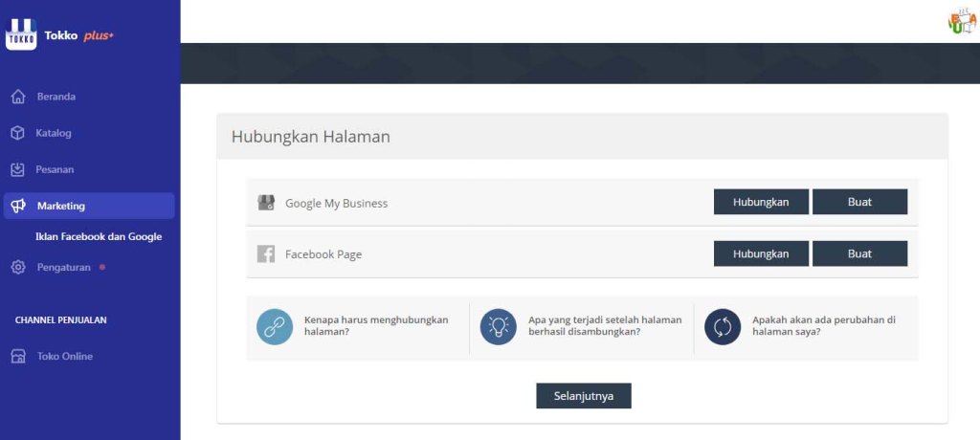Viewport: 980px width, 440px height.
Task: Click the Tokko plus logo icon
Action: coord(21,34)
